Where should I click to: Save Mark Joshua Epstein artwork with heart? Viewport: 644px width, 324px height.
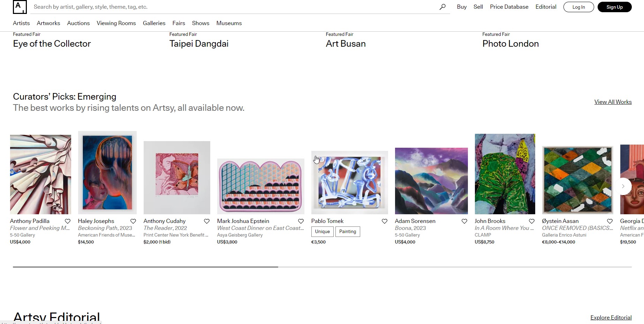click(301, 221)
